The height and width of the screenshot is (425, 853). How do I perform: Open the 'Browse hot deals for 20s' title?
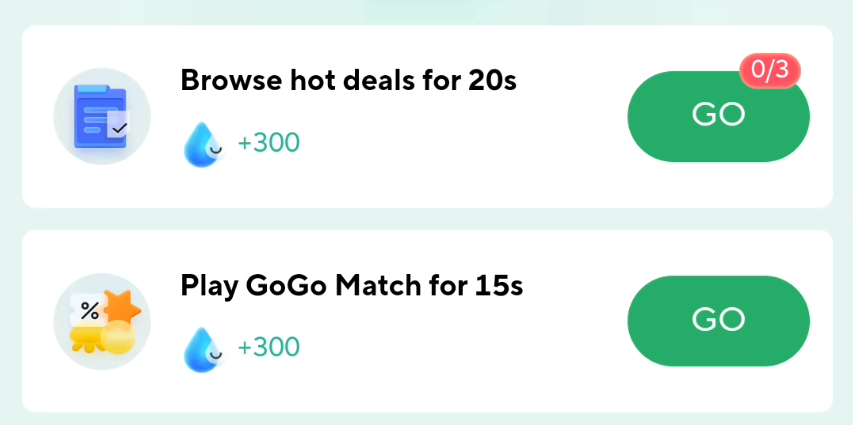[x=347, y=80]
